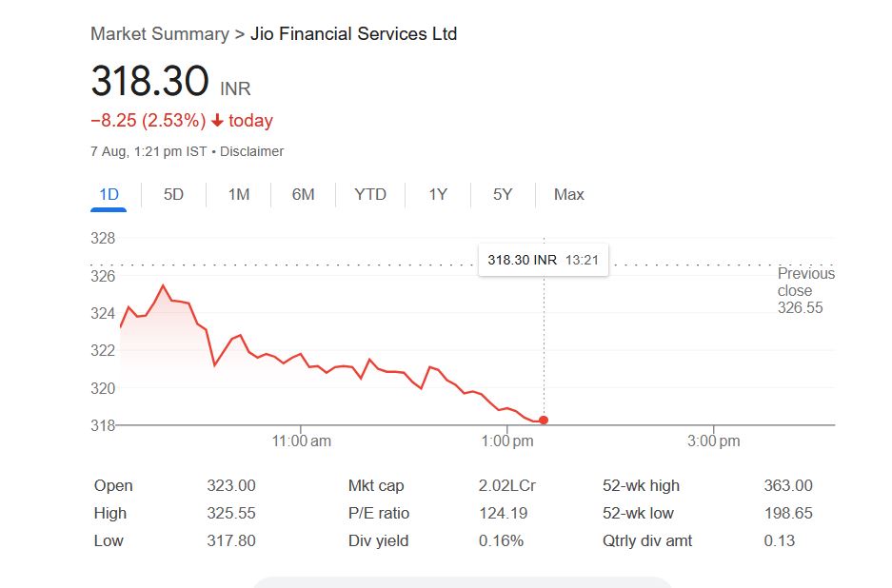The image size is (892, 588).
Task: Open the YTD chart view
Action: [370, 195]
